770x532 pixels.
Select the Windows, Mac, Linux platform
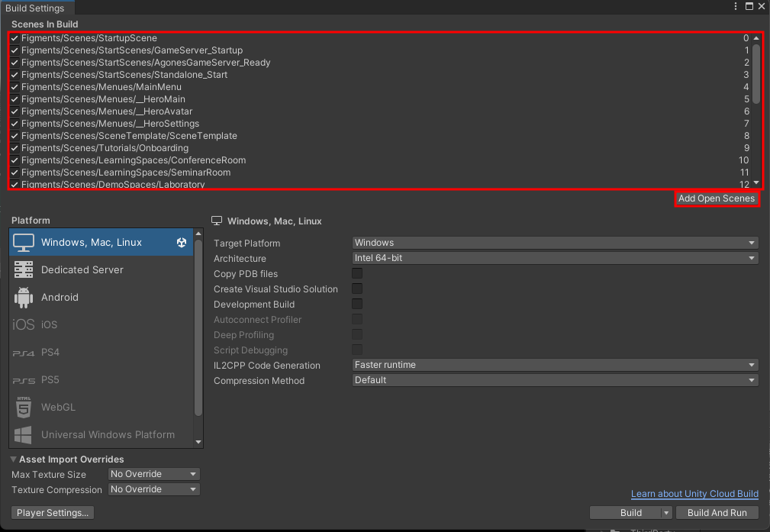(101, 242)
